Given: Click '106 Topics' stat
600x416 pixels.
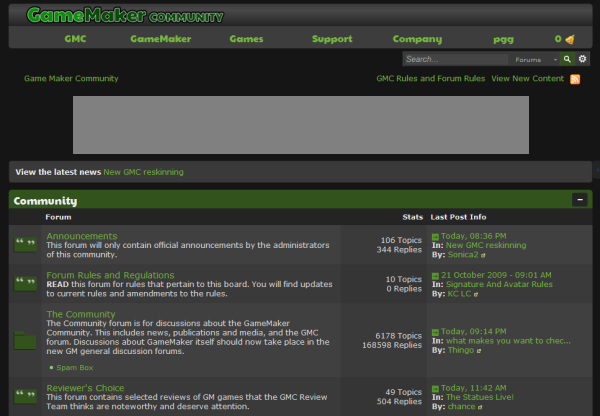Looking at the screenshot, I should point(401,240).
